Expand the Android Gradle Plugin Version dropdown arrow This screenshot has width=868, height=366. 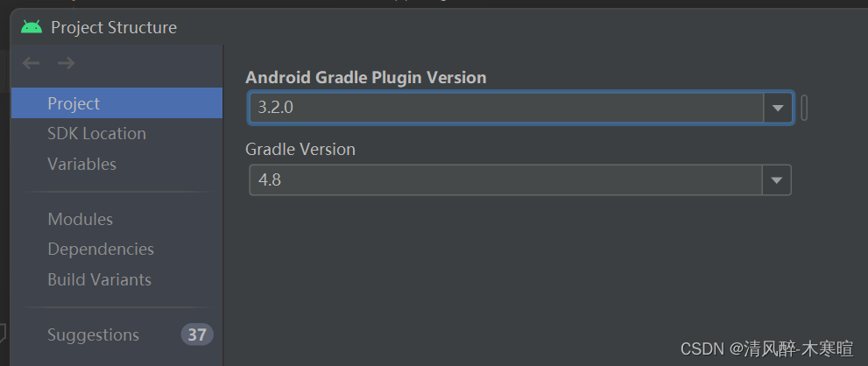tap(778, 108)
